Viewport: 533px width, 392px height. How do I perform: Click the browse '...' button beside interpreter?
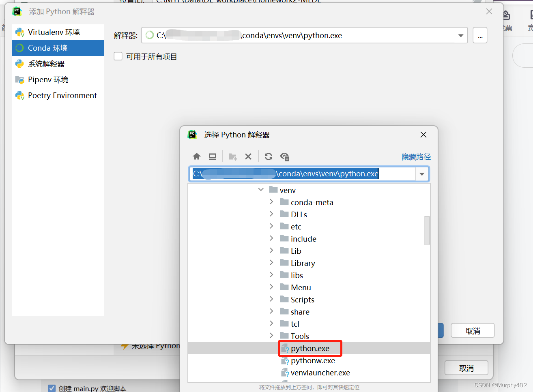pyautogui.click(x=480, y=35)
